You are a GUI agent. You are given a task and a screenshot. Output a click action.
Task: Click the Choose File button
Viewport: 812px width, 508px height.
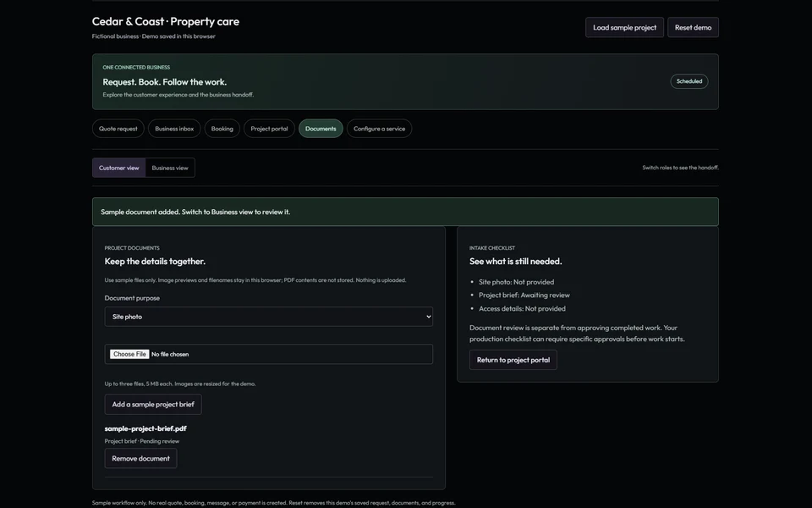tap(129, 354)
